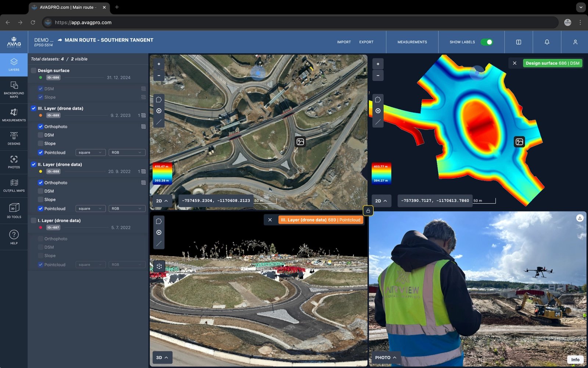Zoom in on the Design surface DSM view
Image resolution: width=588 pixels, height=368 pixels.
pyautogui.click(x=378, y=64)
